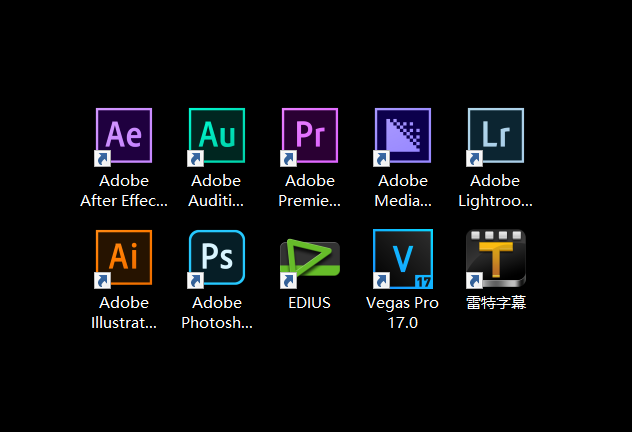Click the "Adobe Photosh..." label text
Viewport: 632px width, 432px height.
click(x=217, y=313)
